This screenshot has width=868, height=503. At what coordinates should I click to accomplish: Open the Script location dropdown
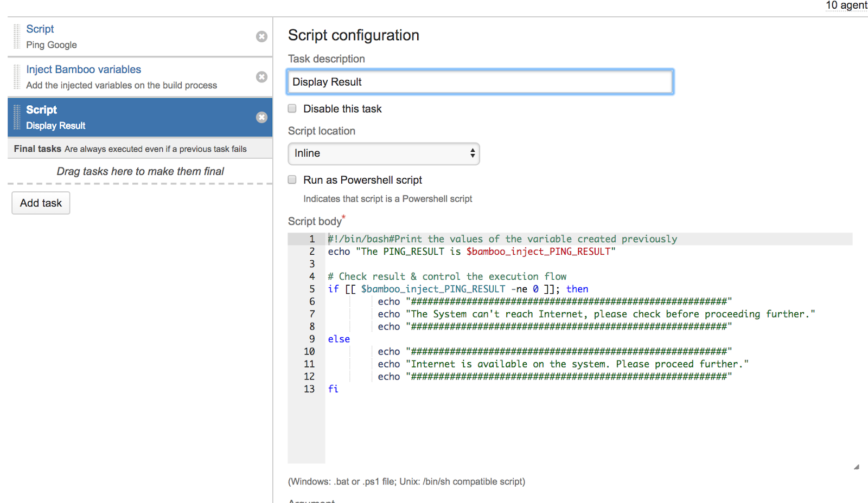pos(384,153)
